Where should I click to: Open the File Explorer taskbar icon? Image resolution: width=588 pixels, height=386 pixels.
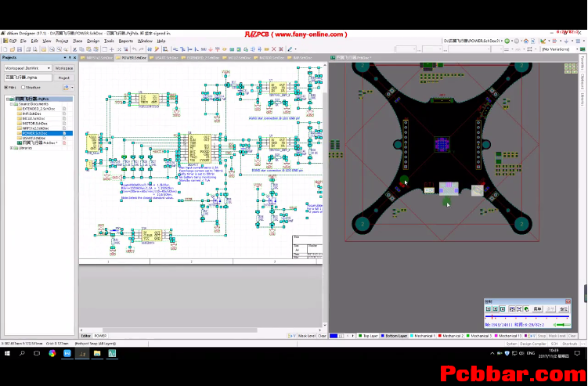point(97,353)
